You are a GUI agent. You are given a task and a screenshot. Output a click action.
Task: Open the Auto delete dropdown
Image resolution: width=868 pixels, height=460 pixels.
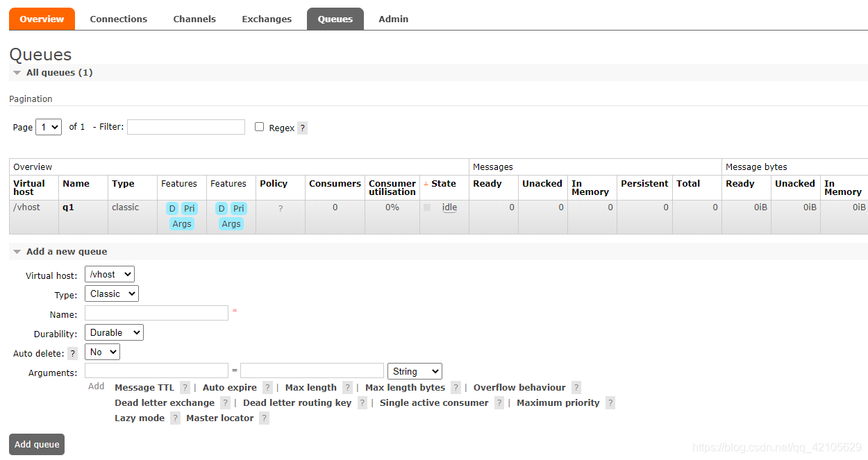coord(102,352)
